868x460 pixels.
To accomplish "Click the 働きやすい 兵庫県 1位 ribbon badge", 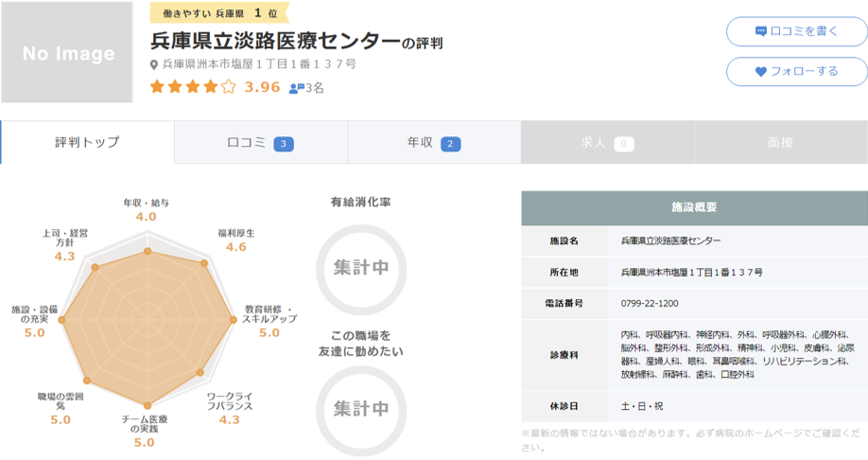I will [x=219, y=12].
